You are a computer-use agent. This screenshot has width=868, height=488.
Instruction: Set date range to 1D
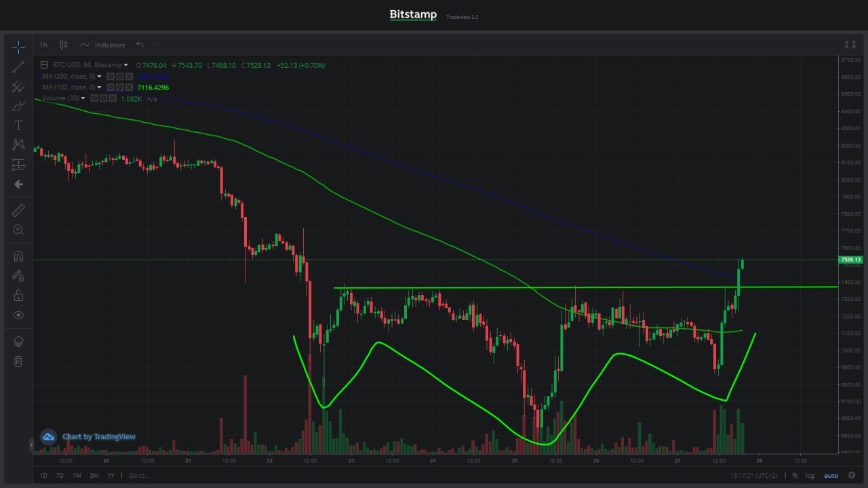[x=43, y=475]
